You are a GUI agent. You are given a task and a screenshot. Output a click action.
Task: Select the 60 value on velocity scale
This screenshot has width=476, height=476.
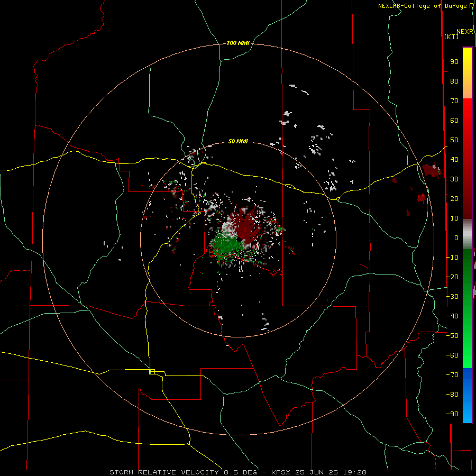click(x=454, y=121)
